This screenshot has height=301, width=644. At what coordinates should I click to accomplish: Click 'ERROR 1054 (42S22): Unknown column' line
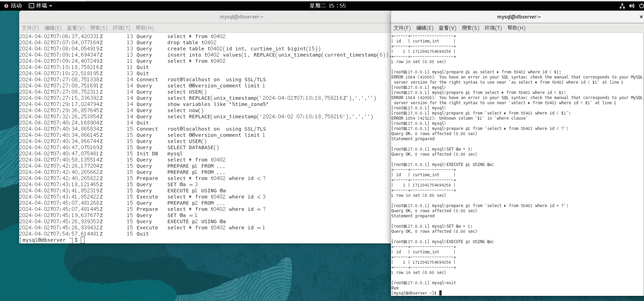click(459, 118)
